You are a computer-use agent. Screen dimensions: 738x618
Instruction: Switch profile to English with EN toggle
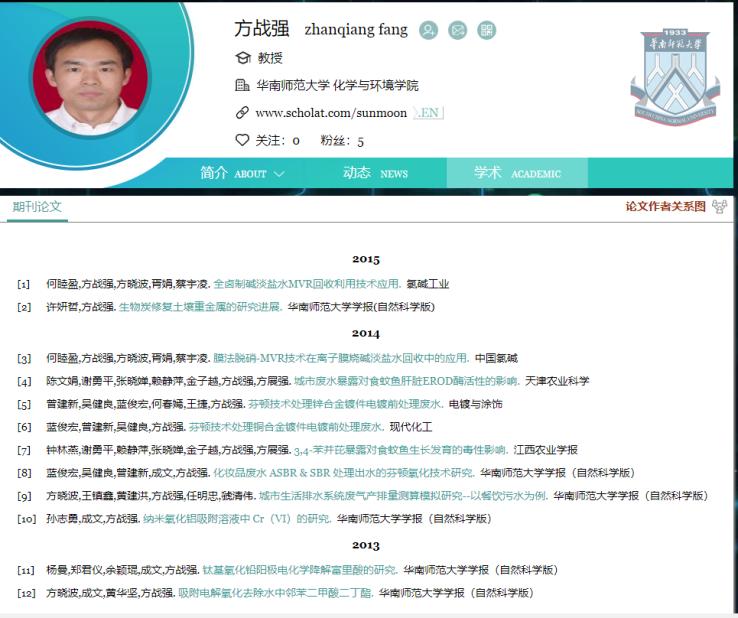(x=428, y=113)
